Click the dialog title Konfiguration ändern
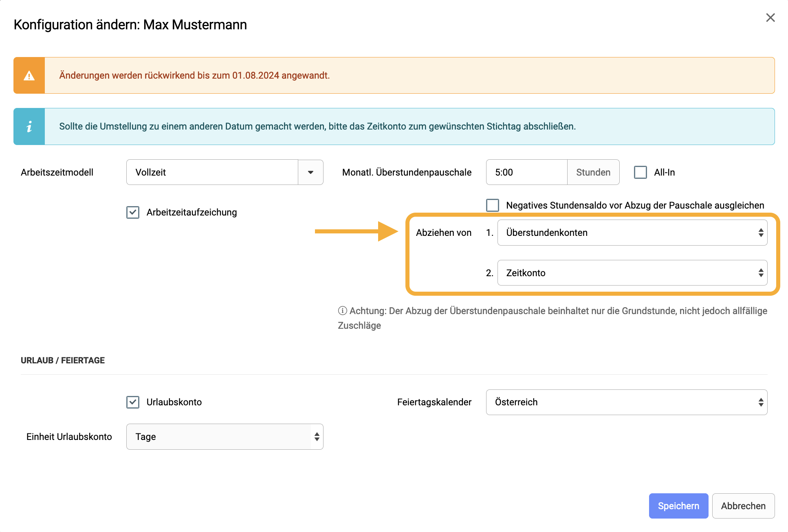The width and height of the screenshot is (788, 532). point(130,24)
